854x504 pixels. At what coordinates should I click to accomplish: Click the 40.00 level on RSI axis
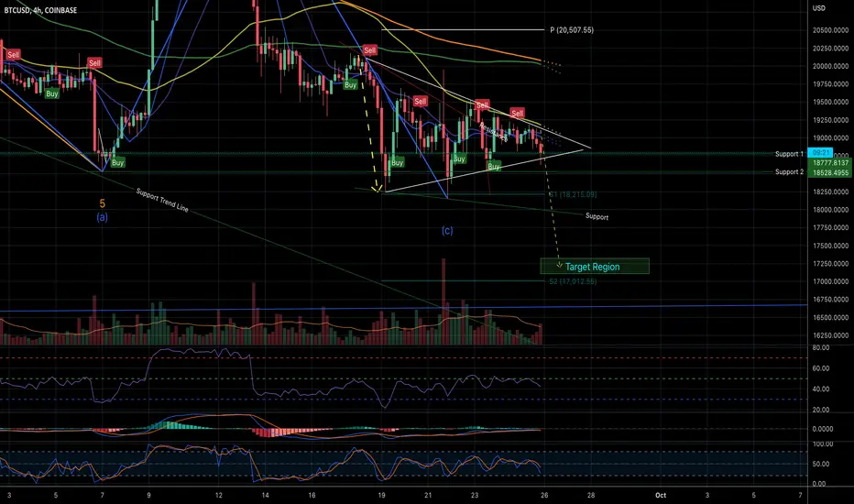tap(821, 389)
